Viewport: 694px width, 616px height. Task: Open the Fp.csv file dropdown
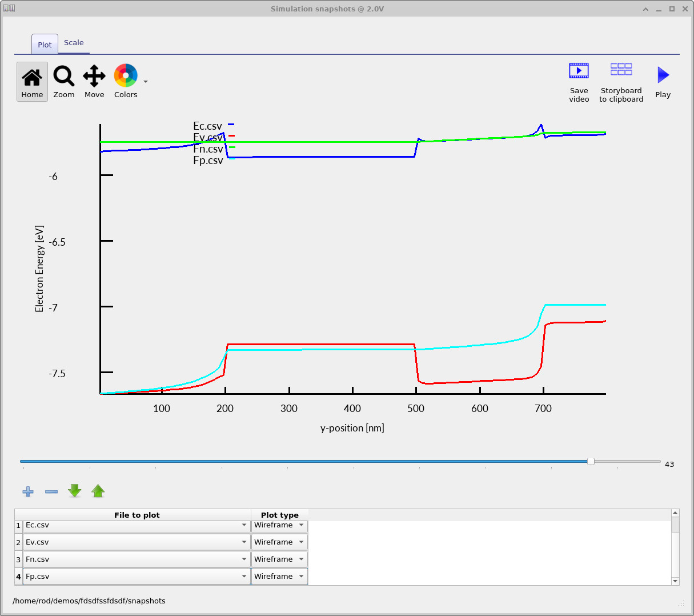(x=137, y=577)
